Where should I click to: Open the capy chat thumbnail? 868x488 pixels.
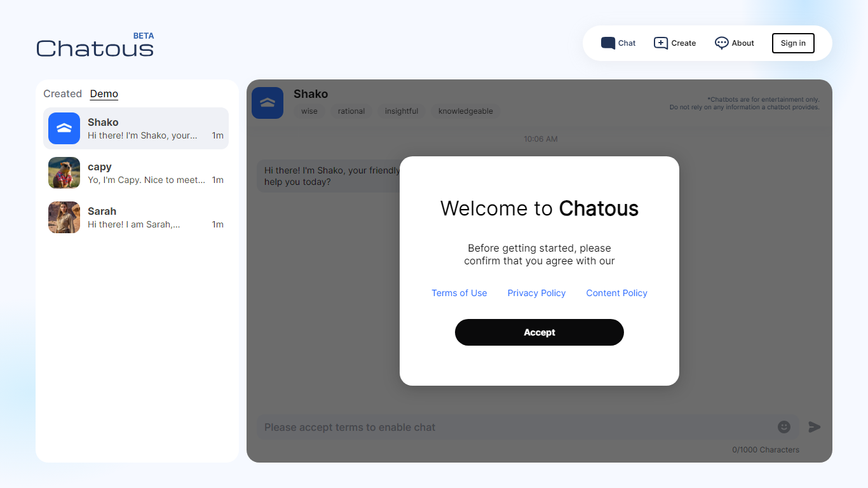[64, 173]
